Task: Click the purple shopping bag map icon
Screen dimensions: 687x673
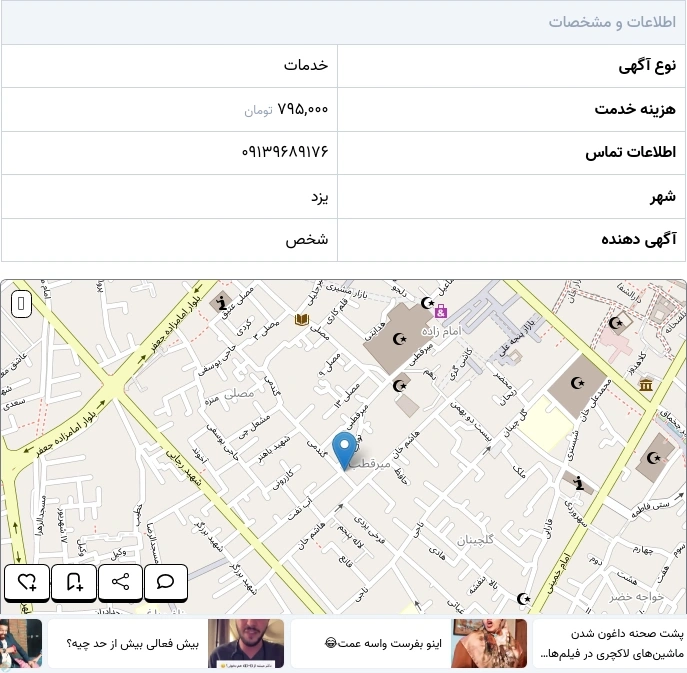Action: coord(441,312)
